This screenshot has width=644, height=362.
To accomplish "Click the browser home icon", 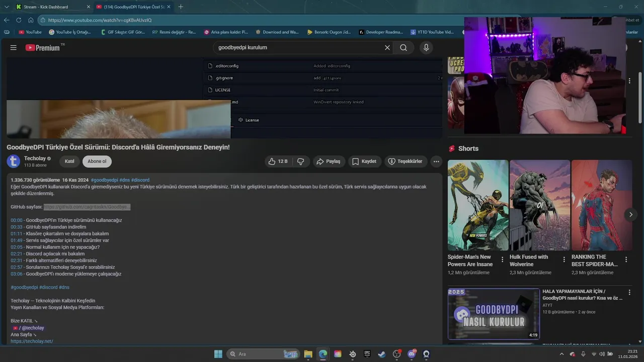I will [x=31, y=20].
